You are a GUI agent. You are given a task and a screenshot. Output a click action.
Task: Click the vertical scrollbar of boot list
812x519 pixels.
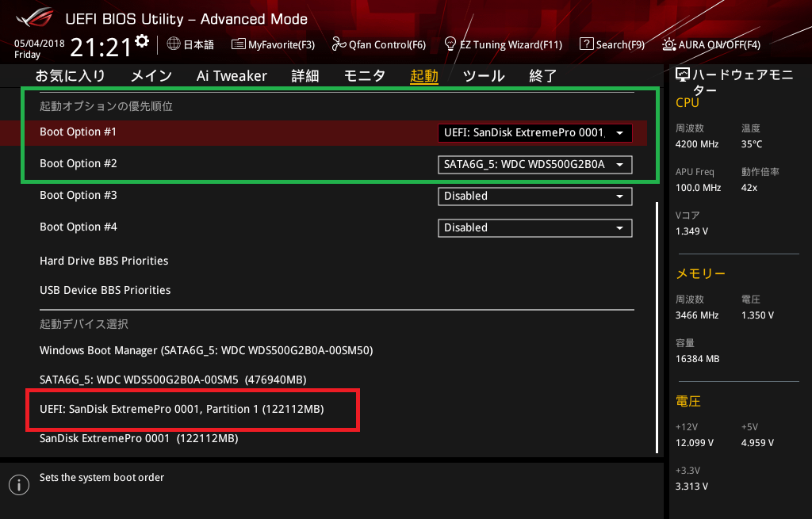657,327
